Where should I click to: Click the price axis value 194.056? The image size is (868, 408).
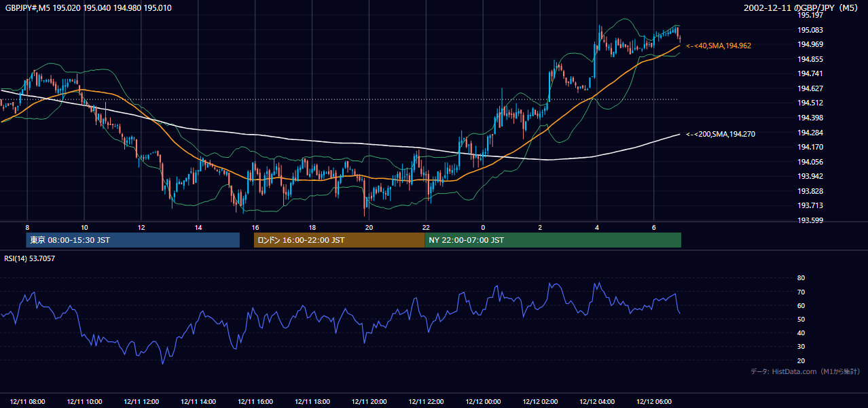click(810, 162)
